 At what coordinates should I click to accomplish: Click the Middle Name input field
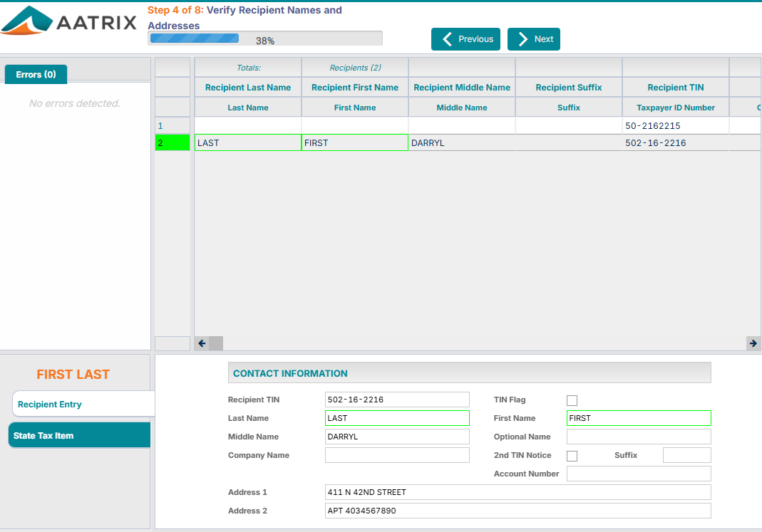[x=397, y=437]
